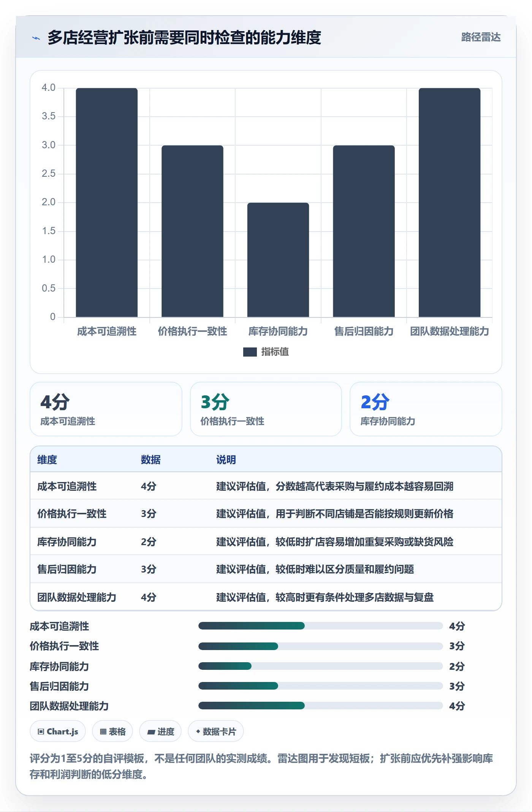Select the 价格执行一致性 table row cell
Viewport: 532px width, 812px height.
tap(72, 514)
